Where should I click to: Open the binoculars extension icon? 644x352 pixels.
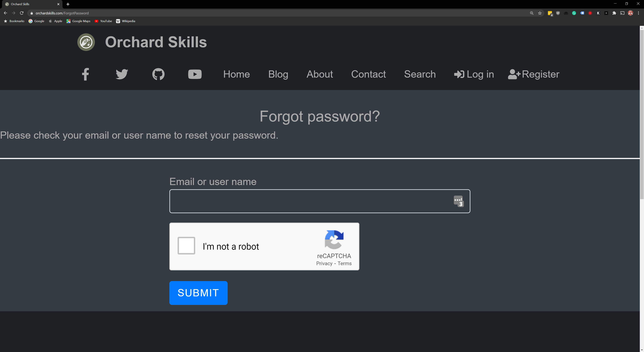566,13
